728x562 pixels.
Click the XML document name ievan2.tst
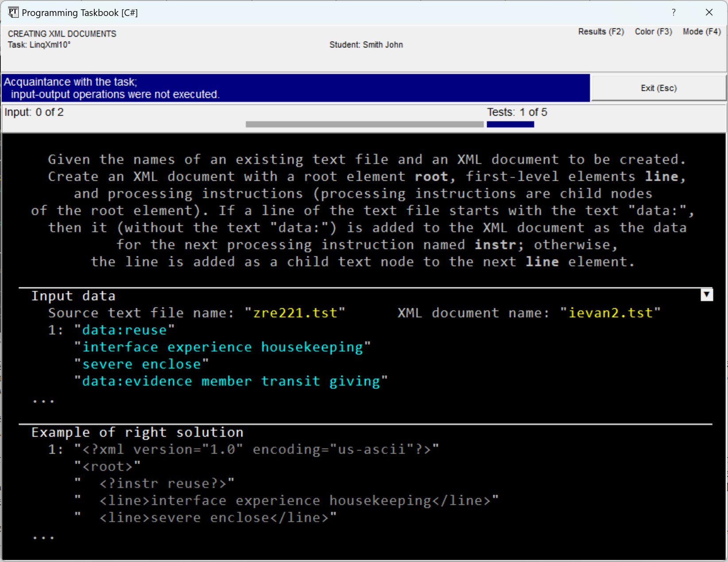[x=610, y=313]
